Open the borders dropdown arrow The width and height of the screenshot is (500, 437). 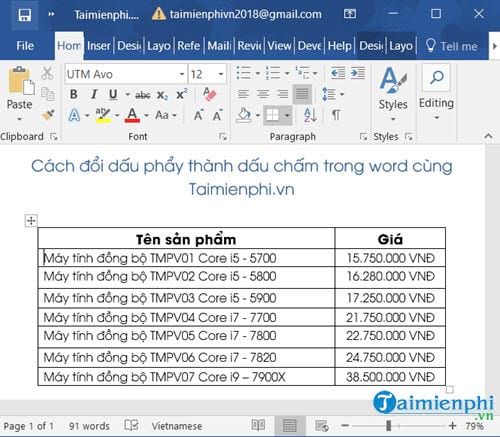pos(287,116)
